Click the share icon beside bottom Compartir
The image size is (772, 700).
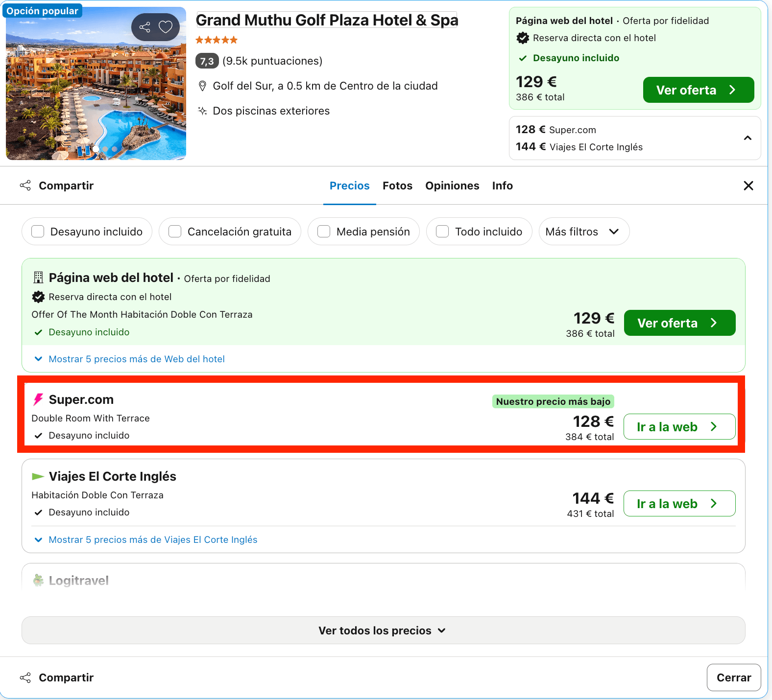point(25,677)
